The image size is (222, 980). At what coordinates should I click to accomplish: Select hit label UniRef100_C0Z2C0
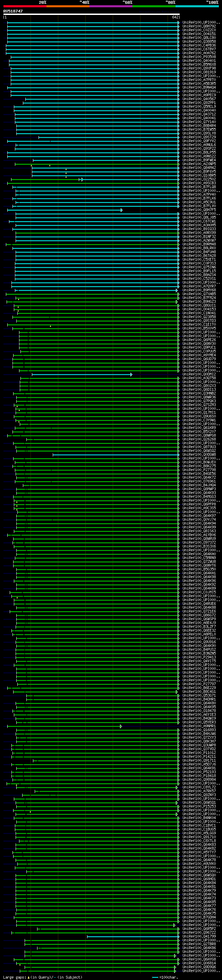[x=199, y=30]
